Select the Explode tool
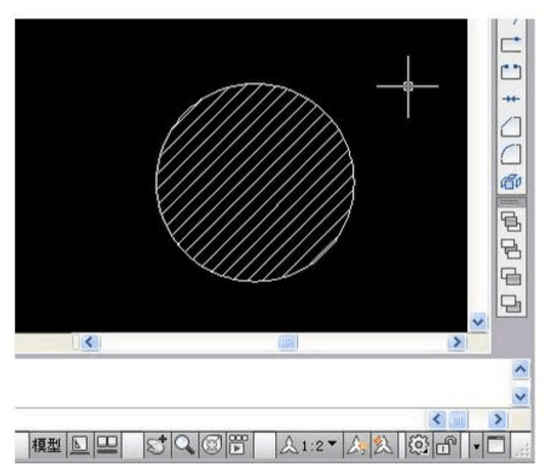The image size is (547, 464). pos(511,181)
